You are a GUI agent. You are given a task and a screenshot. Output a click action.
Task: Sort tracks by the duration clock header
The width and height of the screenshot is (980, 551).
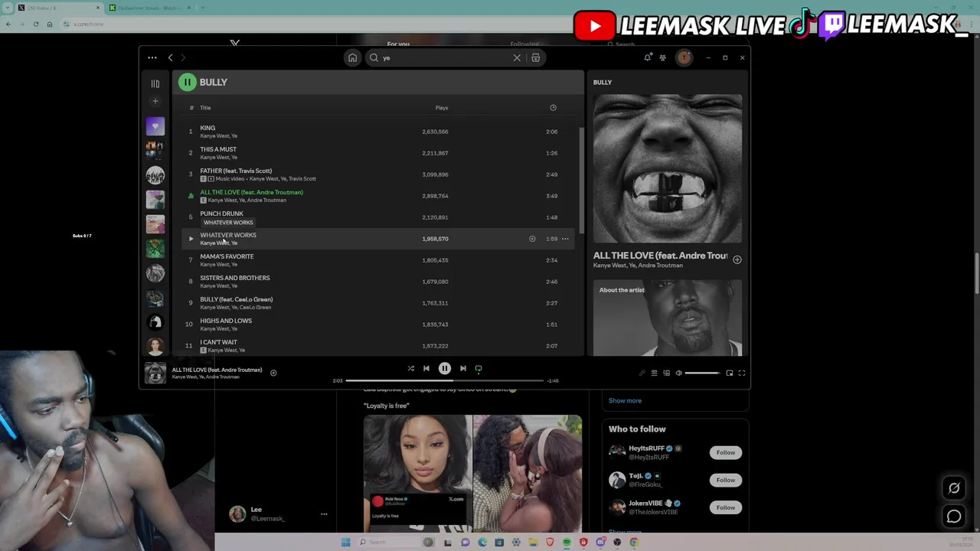coord(553,108)
